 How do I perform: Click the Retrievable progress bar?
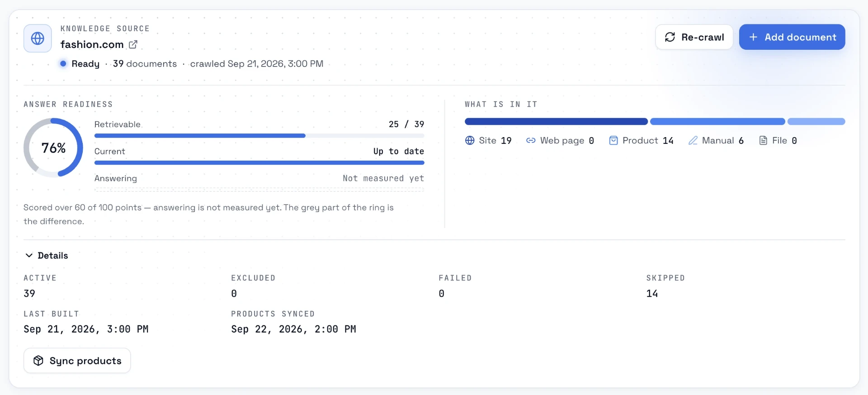[259, 136]
